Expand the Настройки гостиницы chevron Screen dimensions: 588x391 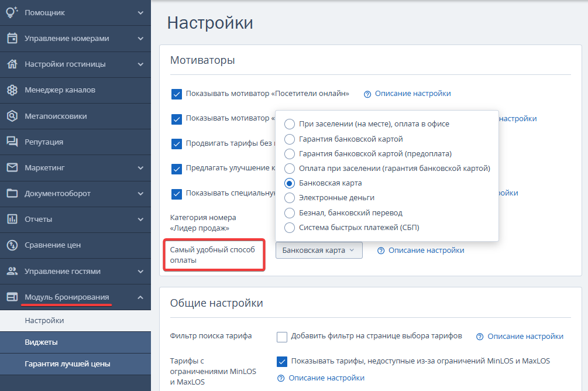point(140,64)
